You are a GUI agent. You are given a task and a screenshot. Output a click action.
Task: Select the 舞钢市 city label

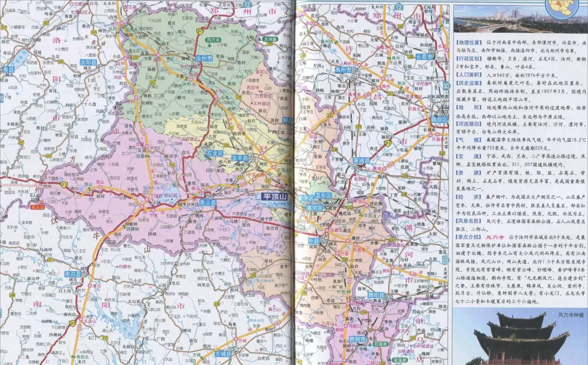pos(357,339)
